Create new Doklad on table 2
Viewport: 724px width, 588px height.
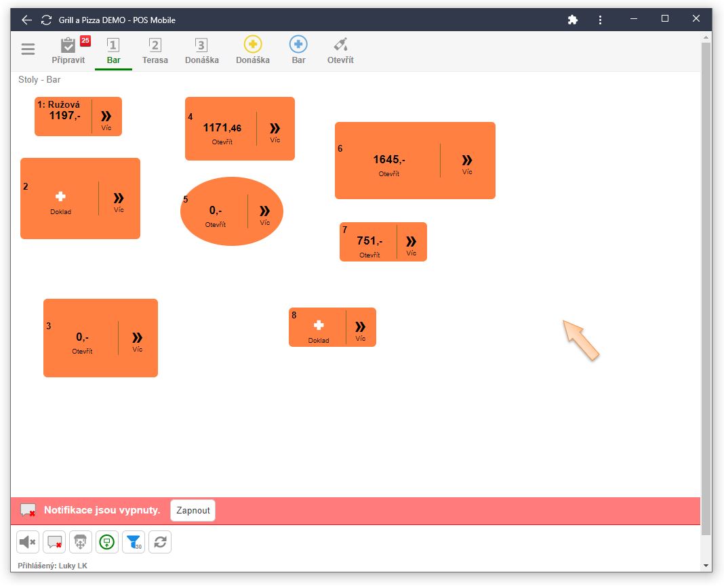point(60,201)
